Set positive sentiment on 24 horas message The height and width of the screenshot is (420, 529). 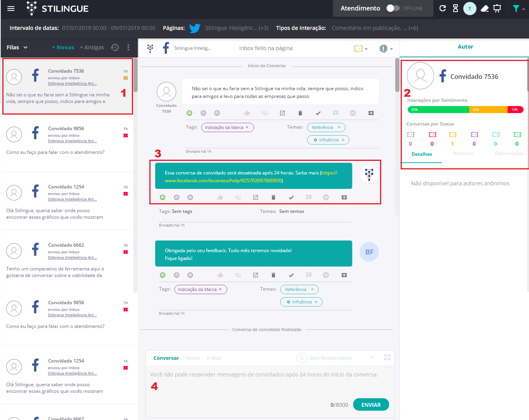click(163, 197)
